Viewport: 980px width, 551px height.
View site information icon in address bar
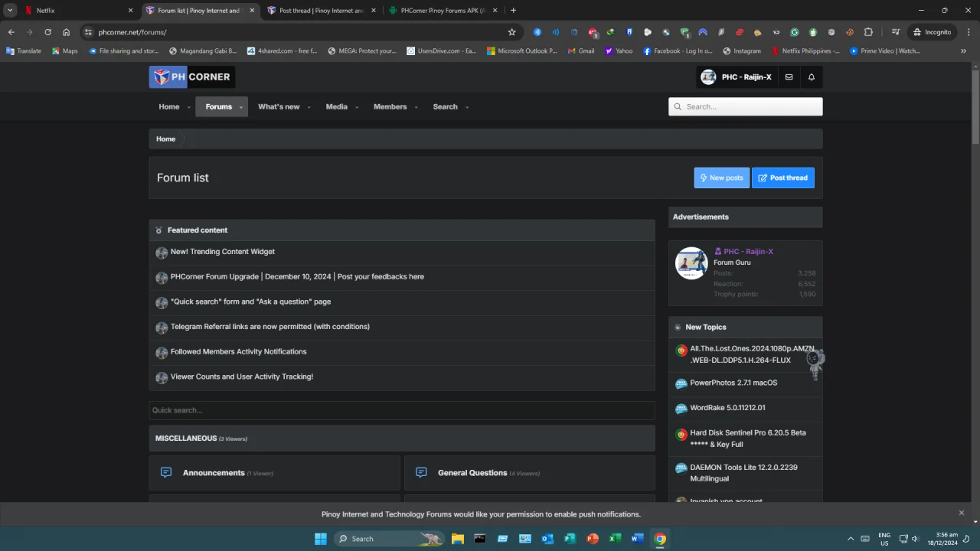(89, 32)
